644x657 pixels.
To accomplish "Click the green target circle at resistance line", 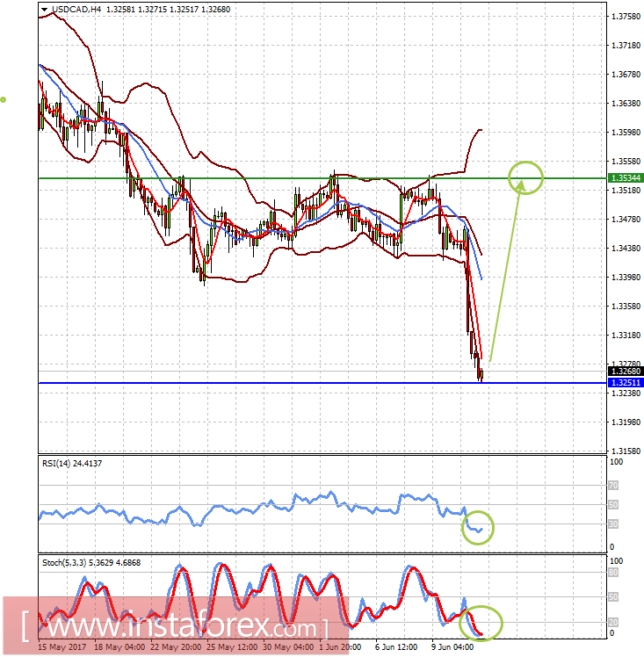I will pos(526,177).
